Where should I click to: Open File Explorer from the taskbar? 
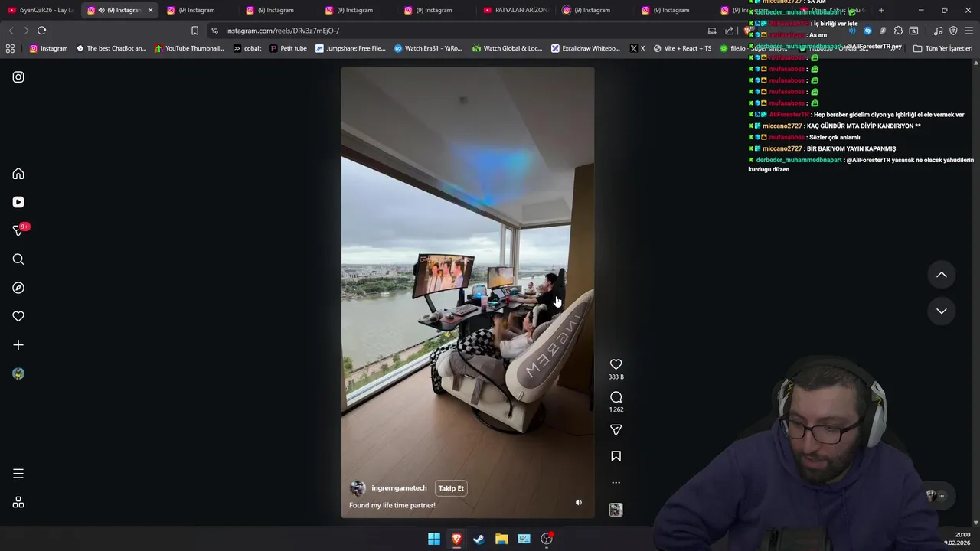[501, 539]
